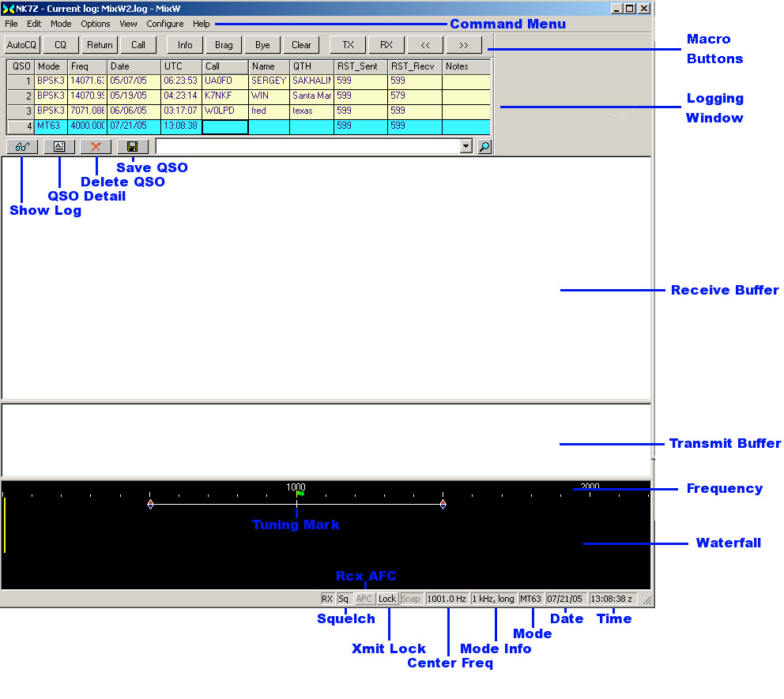The image size is (784, 699).
Task: Click the MixW title bar app icon
Action: pos(8,9)
